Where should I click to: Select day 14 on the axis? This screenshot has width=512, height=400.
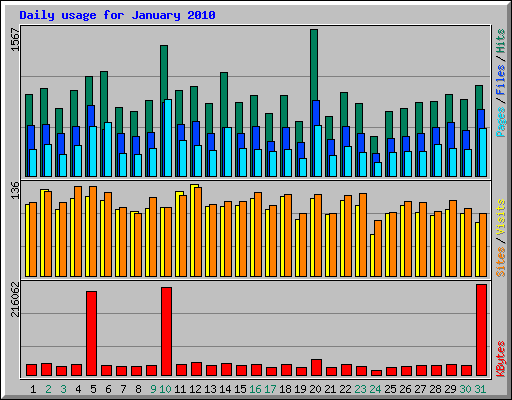(225, 389)
